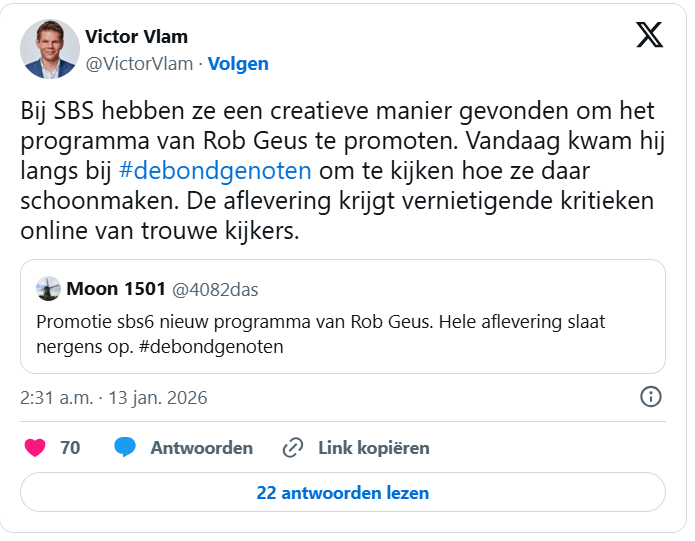
Task: Open the @VictorVlam handle link
Action: [140, 64]
